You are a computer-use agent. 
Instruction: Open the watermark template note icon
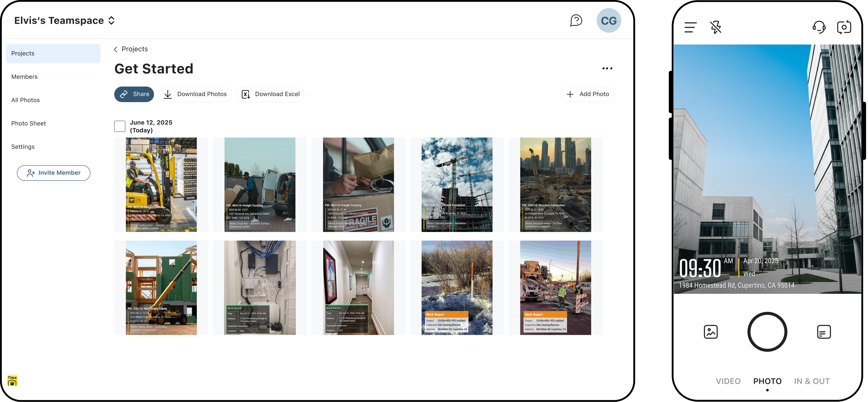point(824,332)
